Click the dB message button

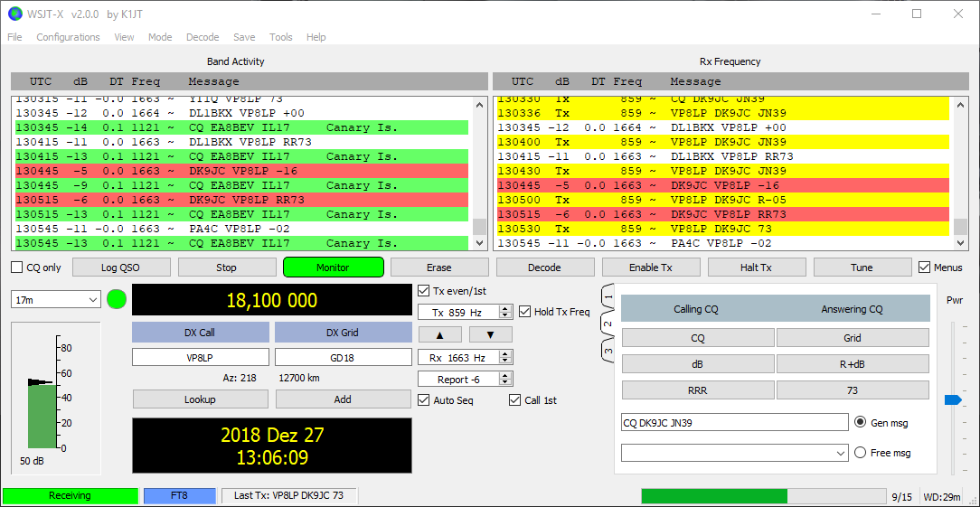698,364
